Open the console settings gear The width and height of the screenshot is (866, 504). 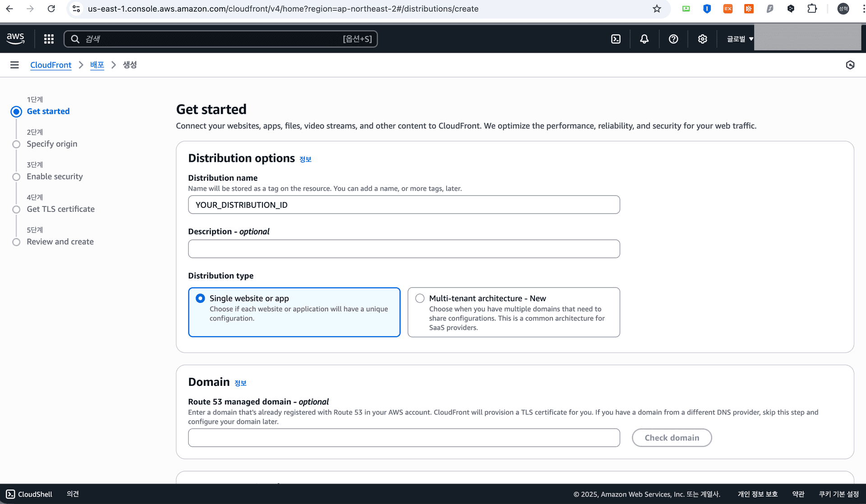click(x=702, y=39)
